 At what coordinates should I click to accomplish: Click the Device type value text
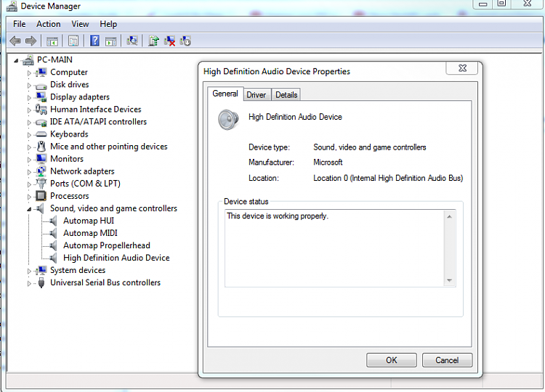(369, 147)
